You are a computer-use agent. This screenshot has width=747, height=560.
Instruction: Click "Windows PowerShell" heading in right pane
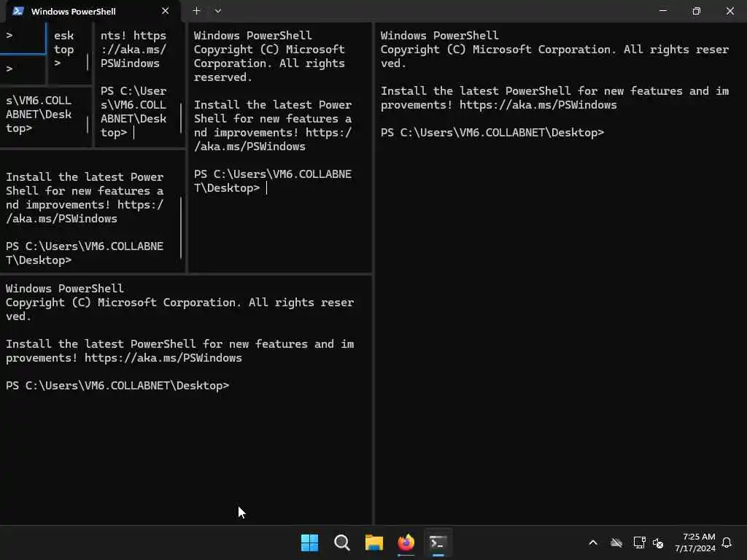439,35
